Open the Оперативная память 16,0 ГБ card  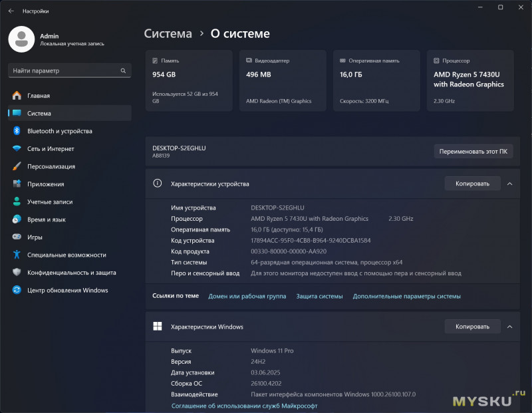[376, 80]
